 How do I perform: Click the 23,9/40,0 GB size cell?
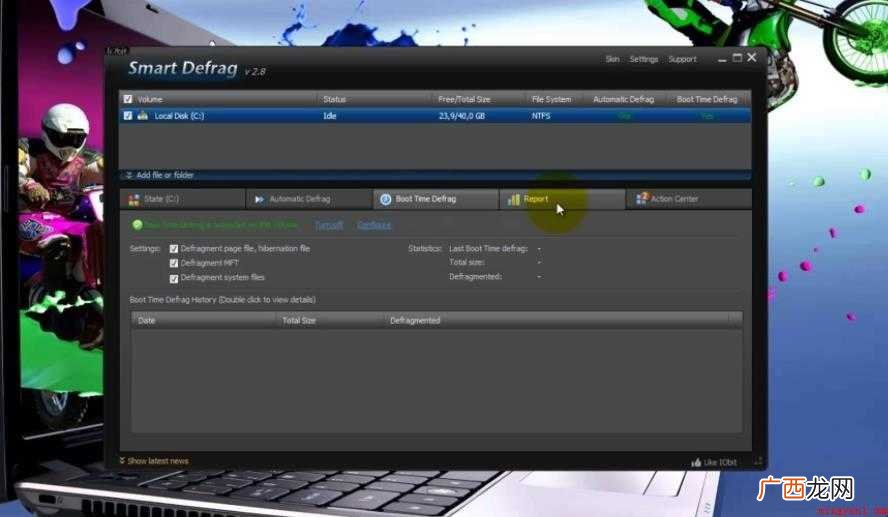[x=462, y=116]
